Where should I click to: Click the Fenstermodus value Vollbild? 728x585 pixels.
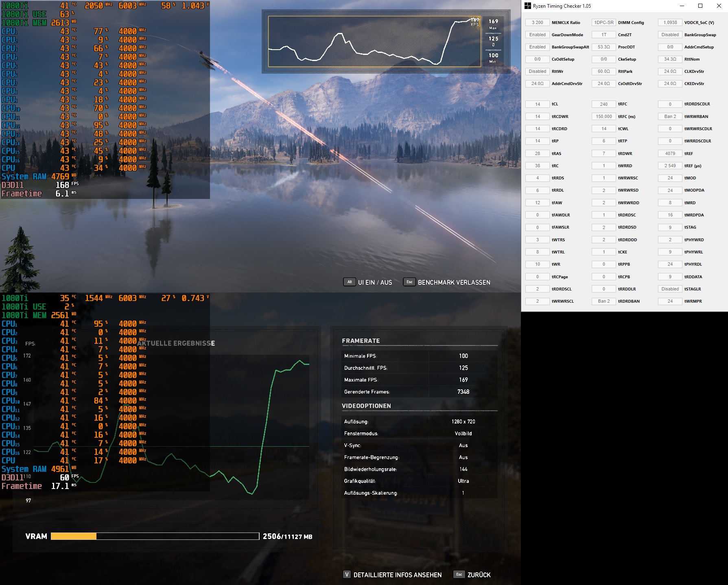tap(463, 433)
